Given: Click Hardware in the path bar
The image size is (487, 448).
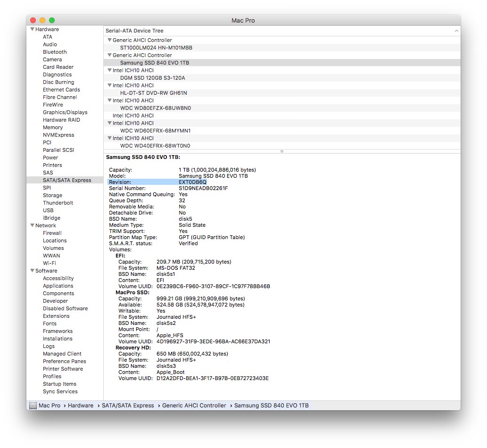Looking at the screenshot, I should (x=81, y=406).
